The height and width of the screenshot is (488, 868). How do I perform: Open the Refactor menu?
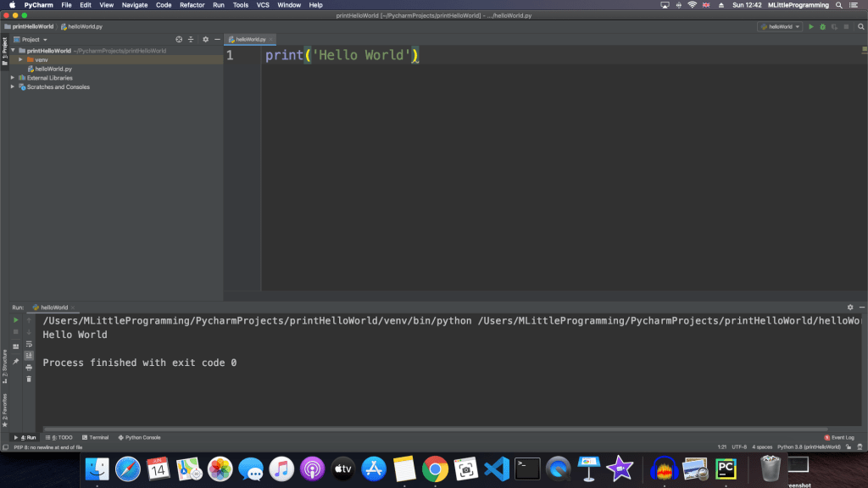coord(192,5)
